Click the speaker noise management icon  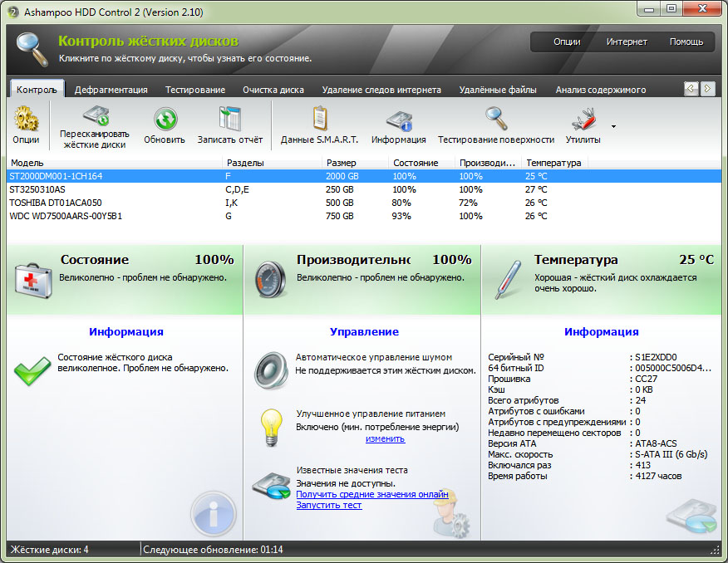click(272, 370)
